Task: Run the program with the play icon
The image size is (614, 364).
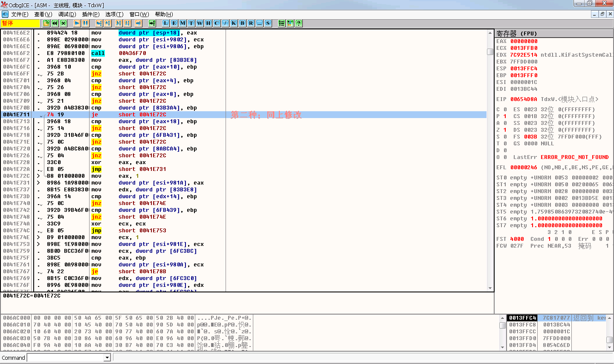Action: [x=77, y=23]
